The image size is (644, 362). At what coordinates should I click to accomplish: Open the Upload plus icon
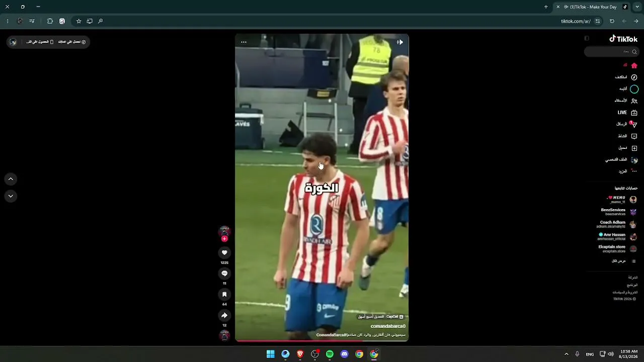[634, 148]
